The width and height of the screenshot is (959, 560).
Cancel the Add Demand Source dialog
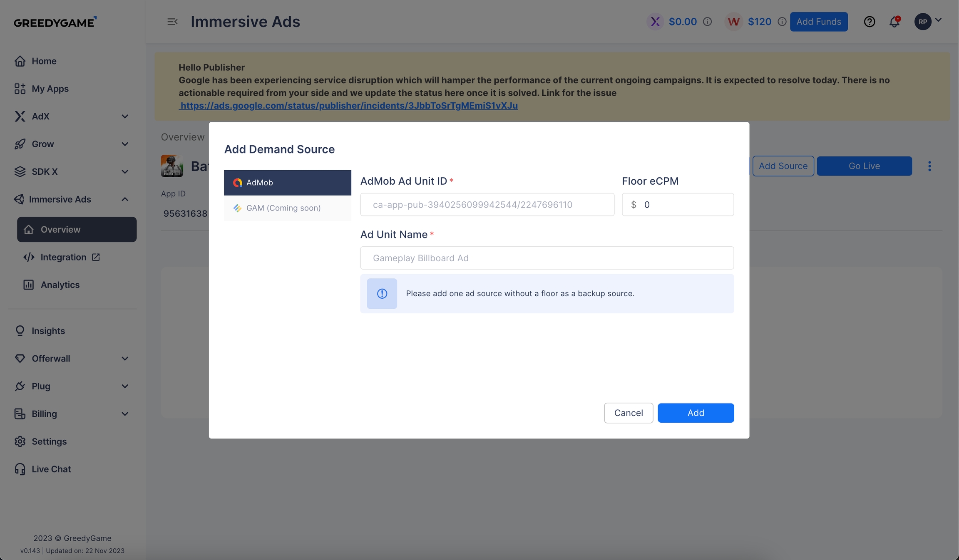click(x=628, y=413)
